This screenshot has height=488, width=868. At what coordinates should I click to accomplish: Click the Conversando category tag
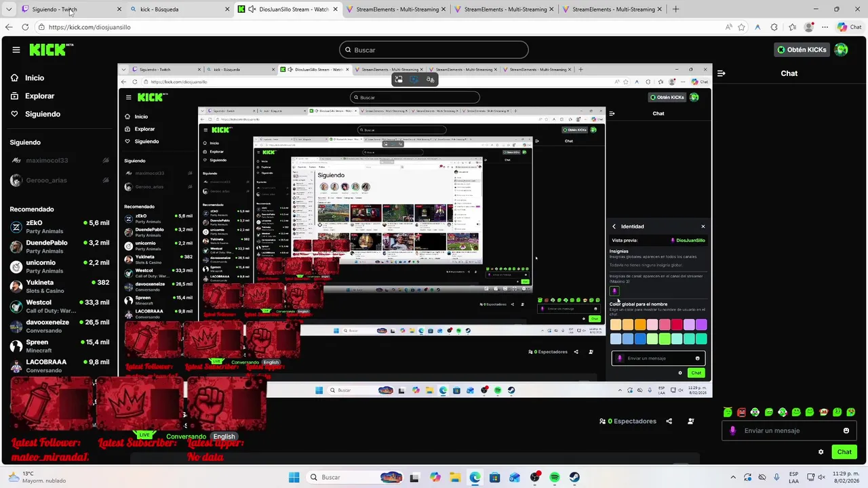click(186, 436)
